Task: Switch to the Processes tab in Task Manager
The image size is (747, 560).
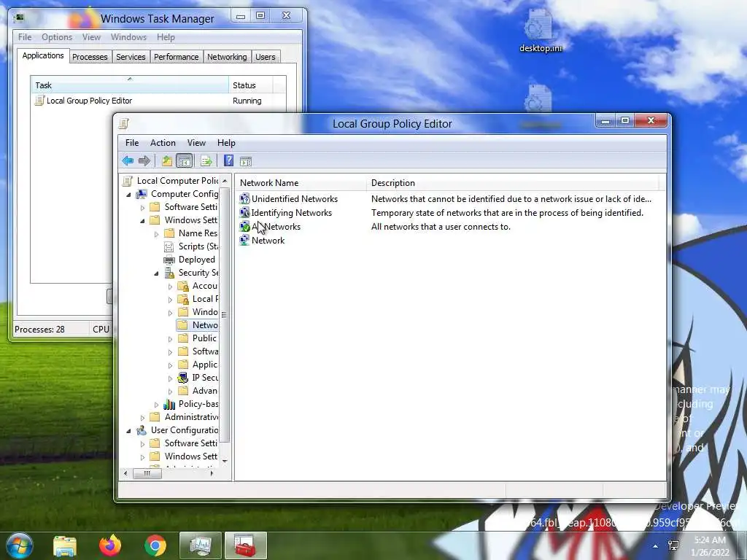Action: point(90,57)
